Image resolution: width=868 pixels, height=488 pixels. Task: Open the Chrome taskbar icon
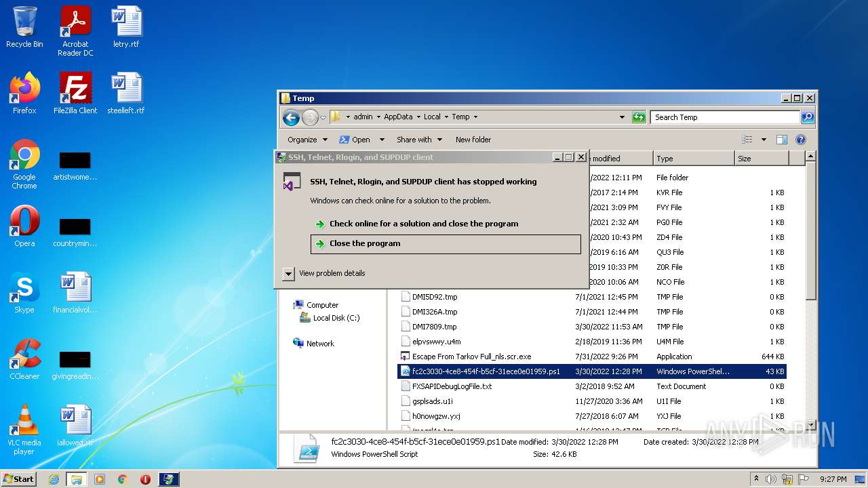pos(122,479)
